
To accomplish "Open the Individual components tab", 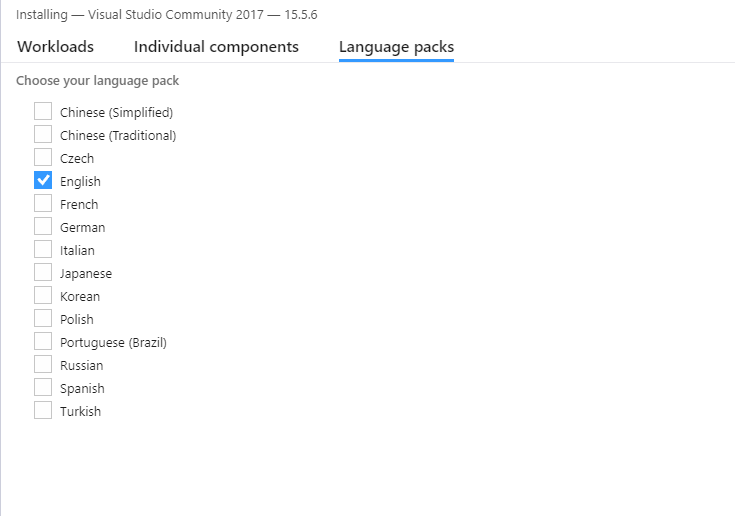I will 216,47.
